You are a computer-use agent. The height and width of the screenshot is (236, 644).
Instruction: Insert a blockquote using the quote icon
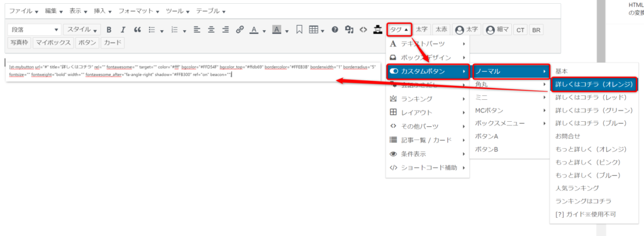click(138, 29)
